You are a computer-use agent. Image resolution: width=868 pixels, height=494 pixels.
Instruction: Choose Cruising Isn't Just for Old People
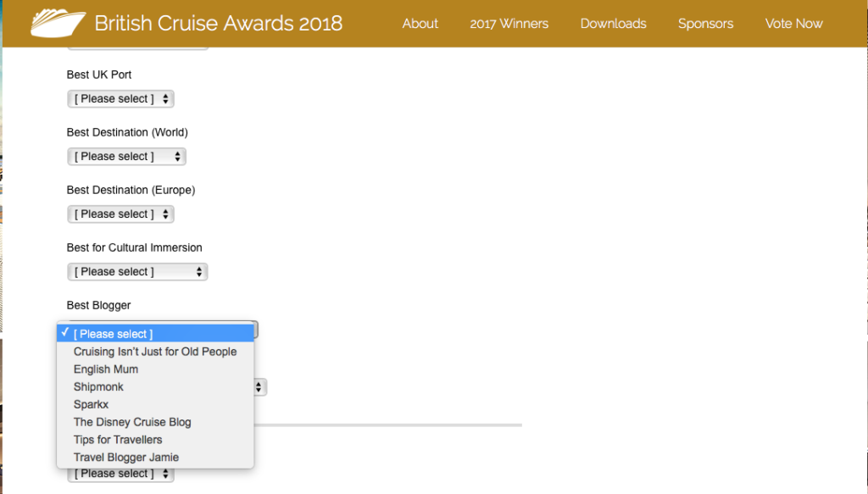click(155, 352)
